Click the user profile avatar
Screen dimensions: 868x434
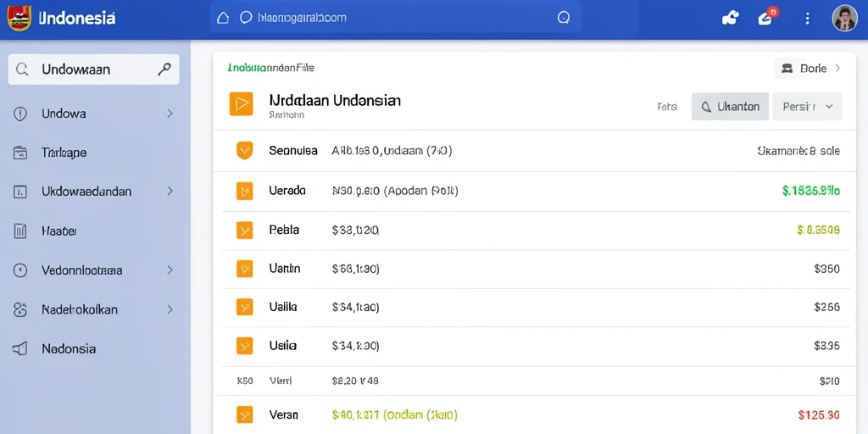845,19
